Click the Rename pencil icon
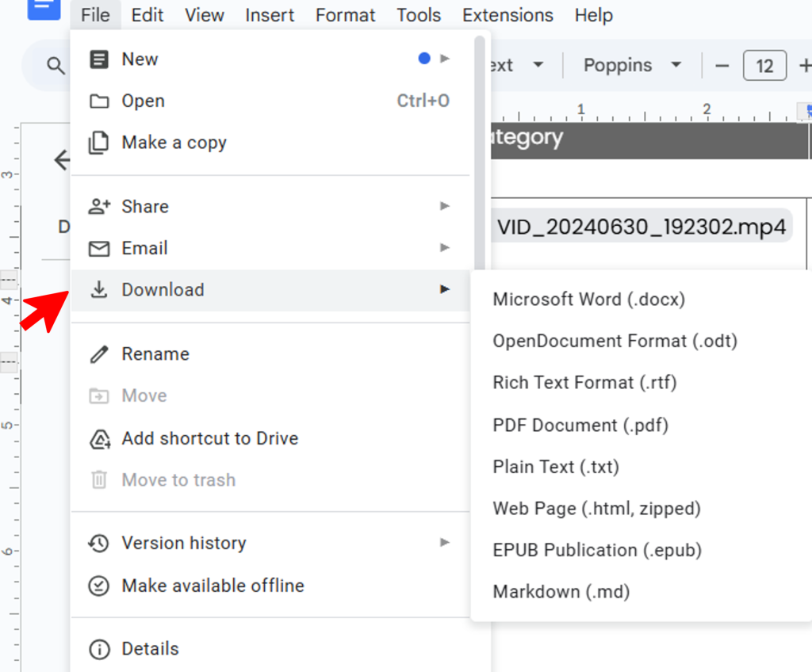 pyautogui.click(x=98, y=354)
